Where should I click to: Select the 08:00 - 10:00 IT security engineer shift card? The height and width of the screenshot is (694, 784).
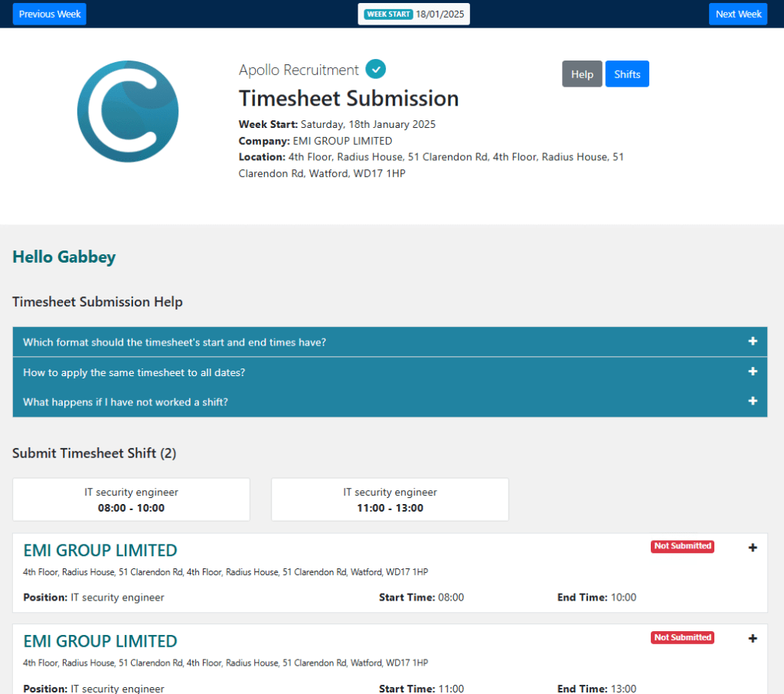[131, 499]
